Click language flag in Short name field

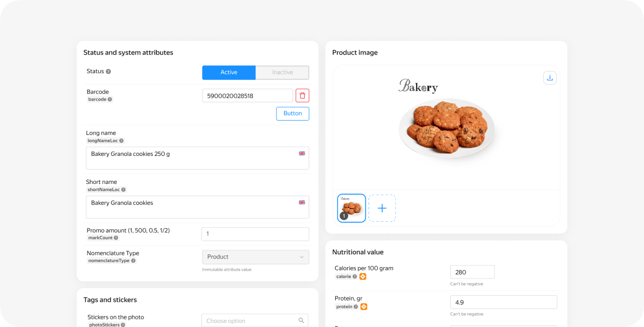pos(302,202)
